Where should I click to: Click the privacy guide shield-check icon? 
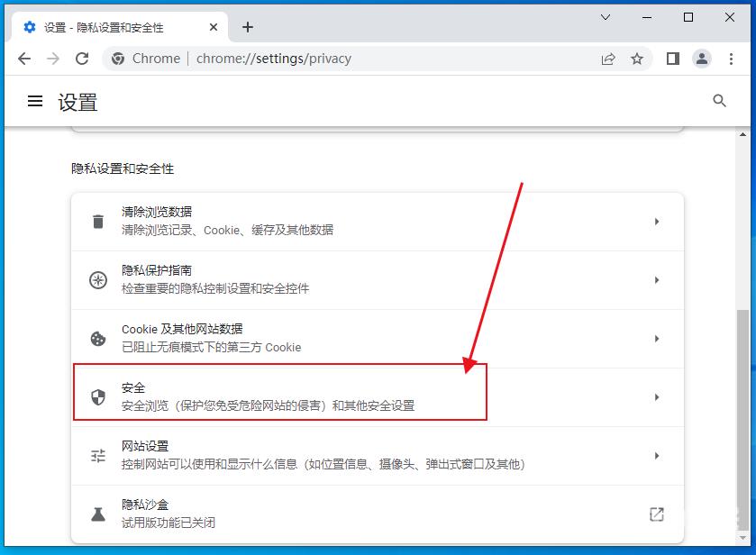(98, 279)
